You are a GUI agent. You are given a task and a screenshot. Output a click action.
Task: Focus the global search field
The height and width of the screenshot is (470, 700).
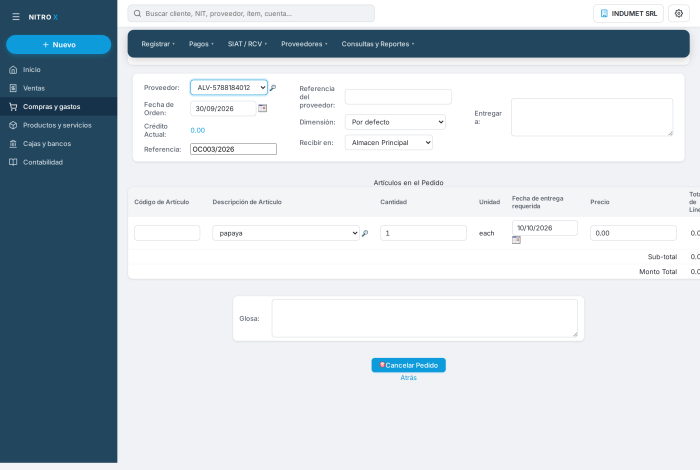point(251,13)
